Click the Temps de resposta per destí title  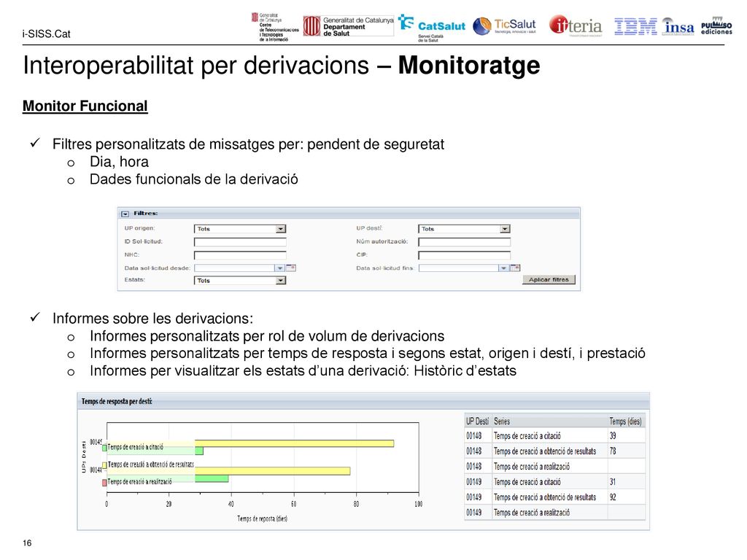[x=117, y=402]
